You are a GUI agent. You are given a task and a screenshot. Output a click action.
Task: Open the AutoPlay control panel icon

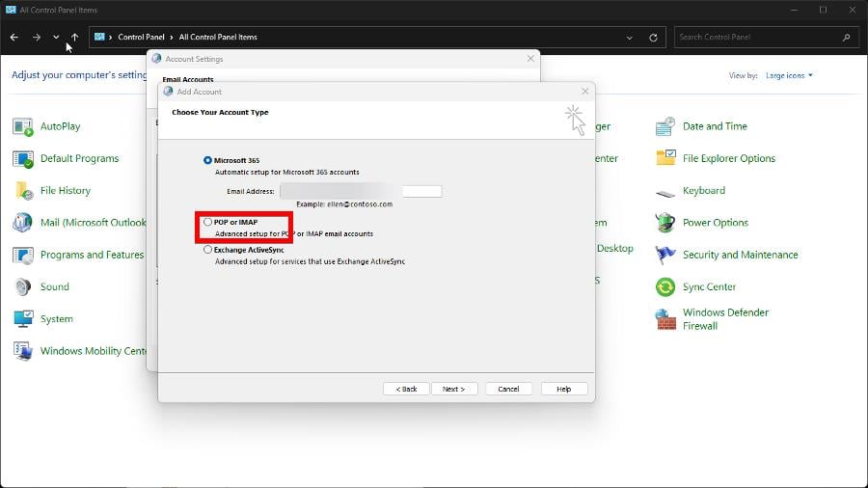(23, 126)
